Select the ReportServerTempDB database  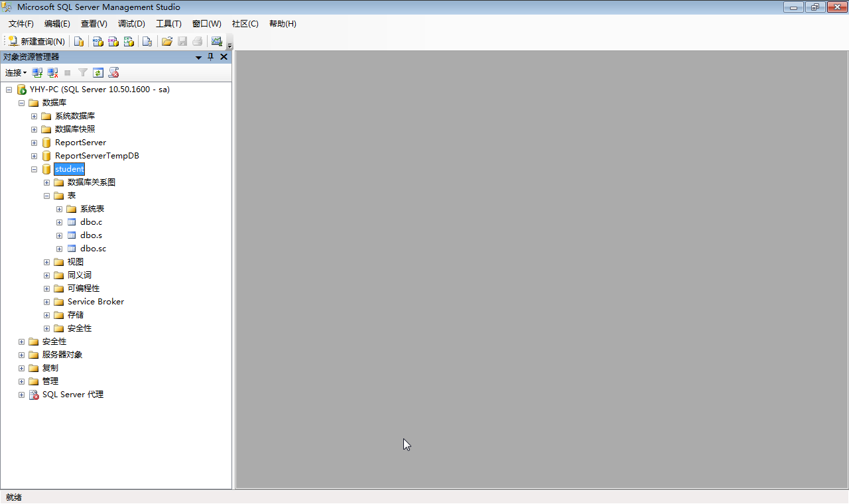click(97, 156)
